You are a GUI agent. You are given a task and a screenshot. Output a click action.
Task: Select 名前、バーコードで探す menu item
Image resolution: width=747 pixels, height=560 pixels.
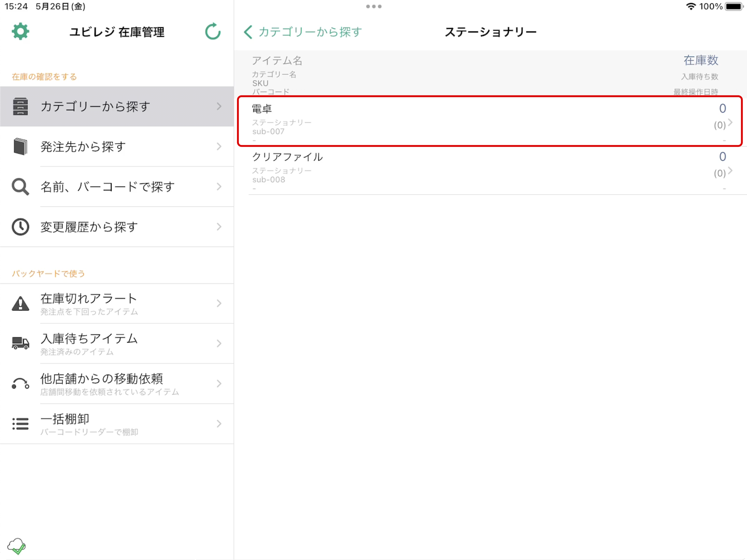coord(117,187)
